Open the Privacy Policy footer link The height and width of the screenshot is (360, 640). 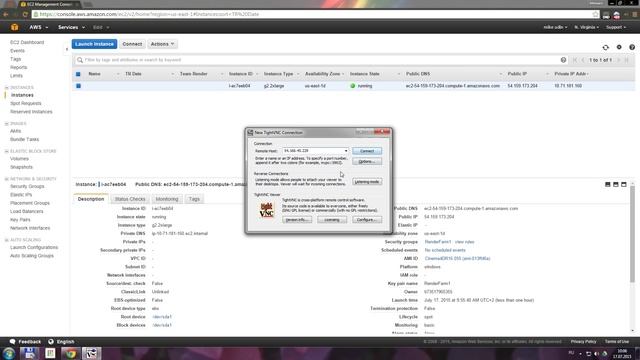coord(583,342)
